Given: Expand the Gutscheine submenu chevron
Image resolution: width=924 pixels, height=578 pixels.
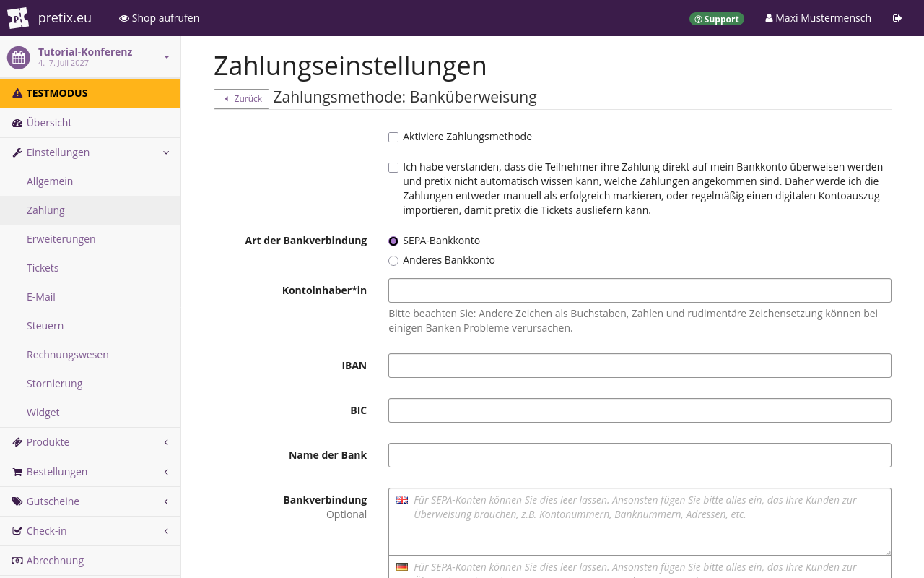Looking at the screenshot, I should (x=166, y=501).
